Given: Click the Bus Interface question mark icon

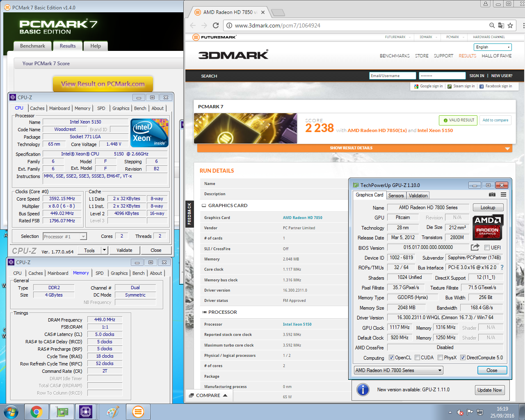Looking at the screenshot, I should click(x=502, y=267).
